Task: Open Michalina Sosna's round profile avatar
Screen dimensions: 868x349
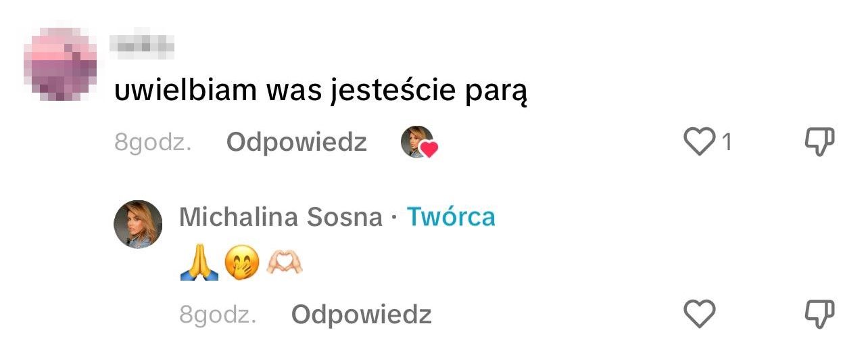Action: pos(138,224)
